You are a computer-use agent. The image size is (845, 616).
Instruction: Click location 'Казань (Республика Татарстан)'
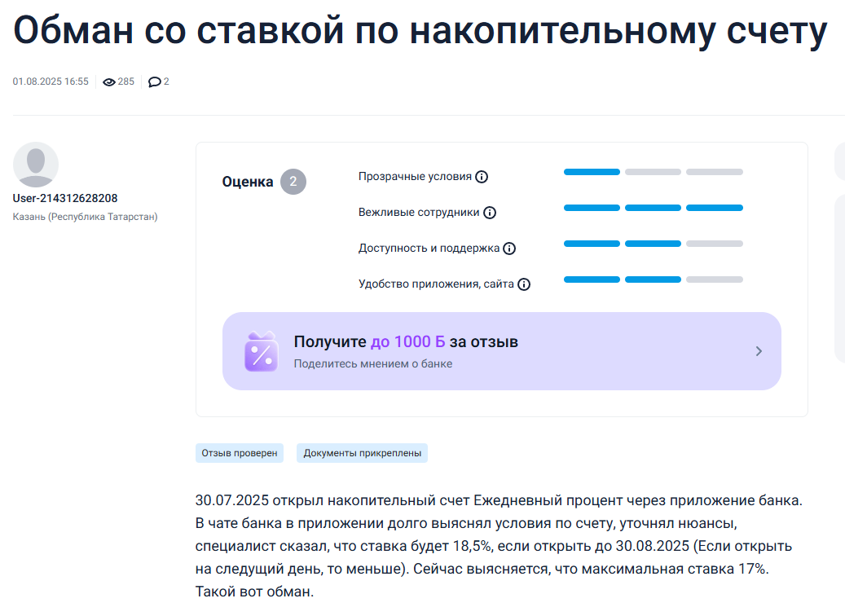[x=85, y=217]
